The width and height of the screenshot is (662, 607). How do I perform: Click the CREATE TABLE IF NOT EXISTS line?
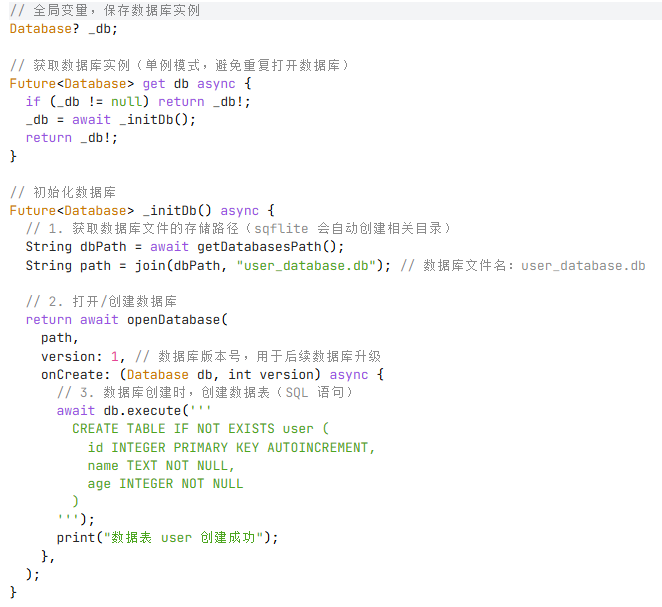(200, 429)
